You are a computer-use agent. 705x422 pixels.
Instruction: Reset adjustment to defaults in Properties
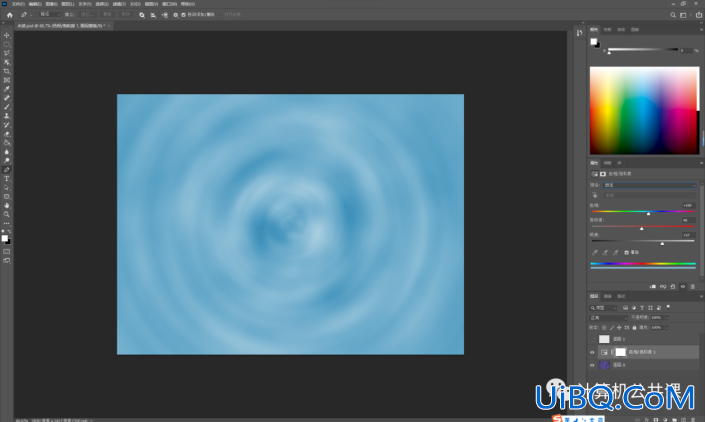click(673, 287)
